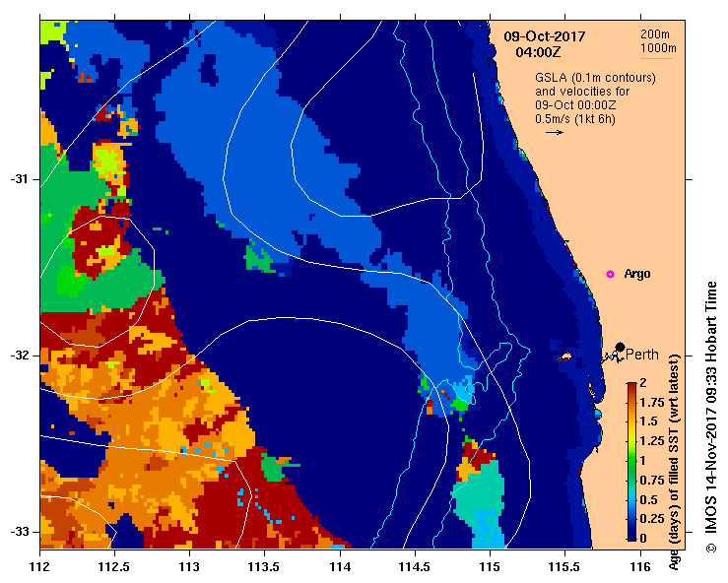Click the dark red top of the color bar
Image resolution: width=728 pixels, height=583 pixels.
click(631, 387)
